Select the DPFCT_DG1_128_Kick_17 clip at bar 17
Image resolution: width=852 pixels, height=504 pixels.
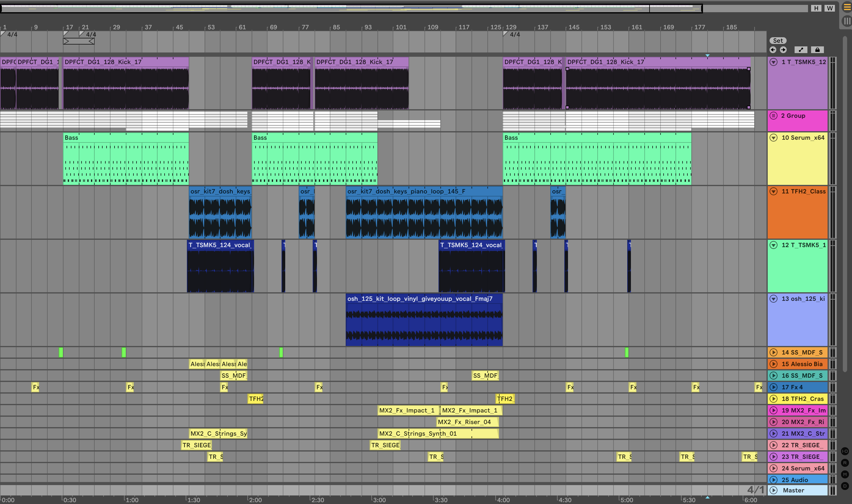tap(126, 83)
